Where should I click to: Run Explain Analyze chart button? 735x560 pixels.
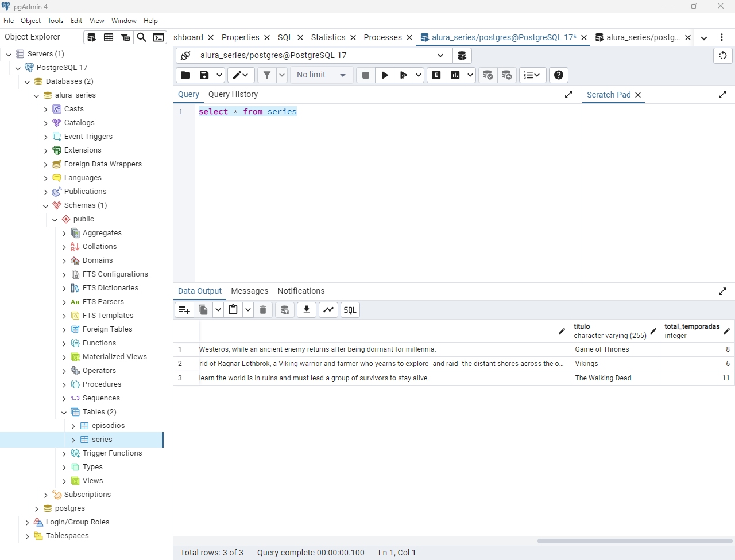(x=455, y=75)
